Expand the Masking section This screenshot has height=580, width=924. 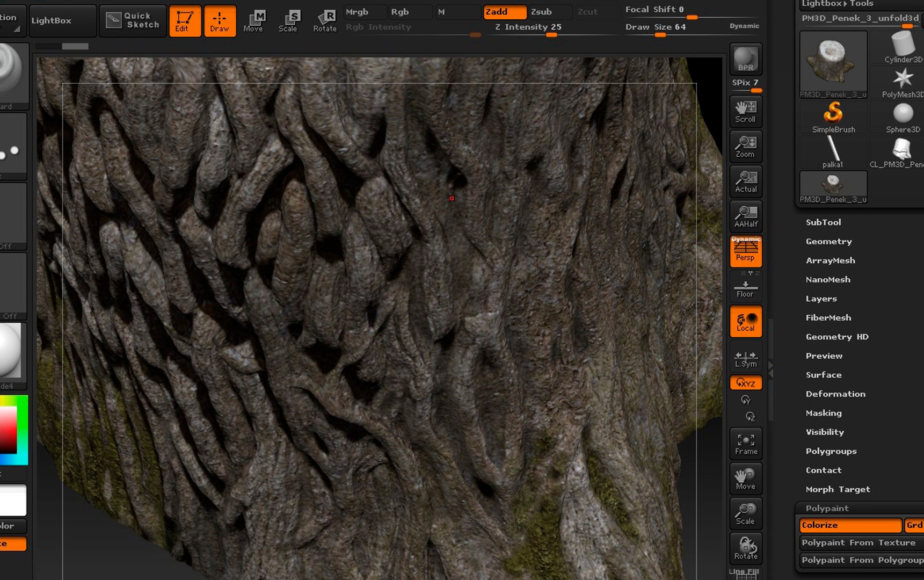coord(824,413)
